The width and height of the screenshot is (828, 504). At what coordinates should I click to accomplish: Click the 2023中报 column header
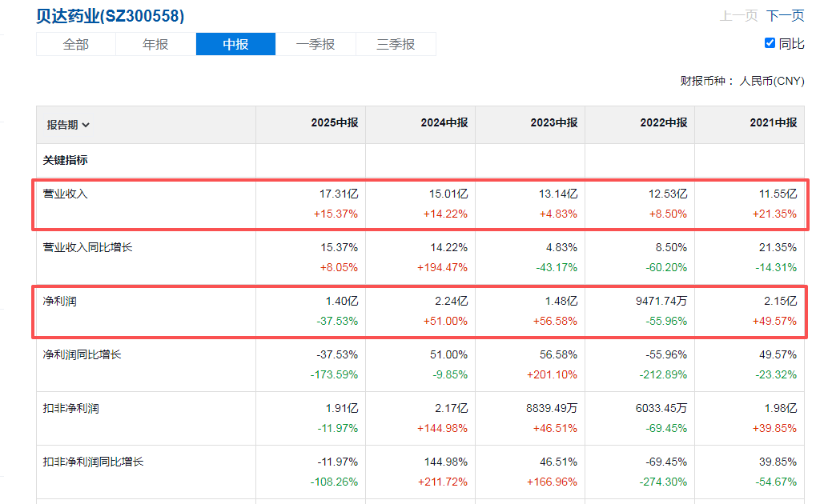pyautogui.click(x=553, y=123)
